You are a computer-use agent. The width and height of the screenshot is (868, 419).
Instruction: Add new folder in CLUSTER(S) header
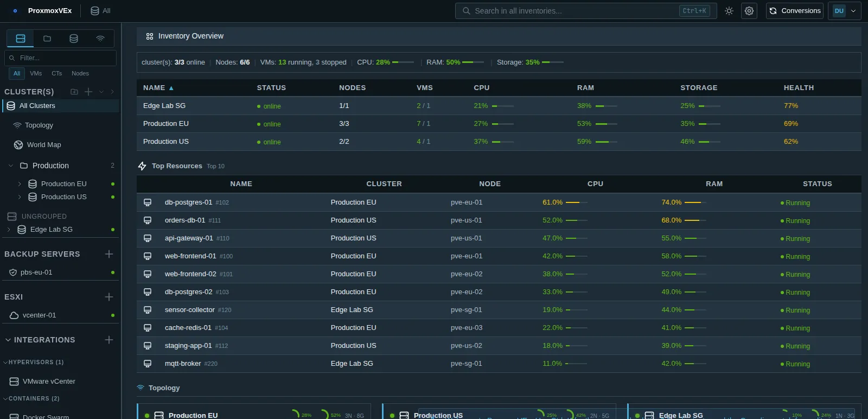coord(74,92)
